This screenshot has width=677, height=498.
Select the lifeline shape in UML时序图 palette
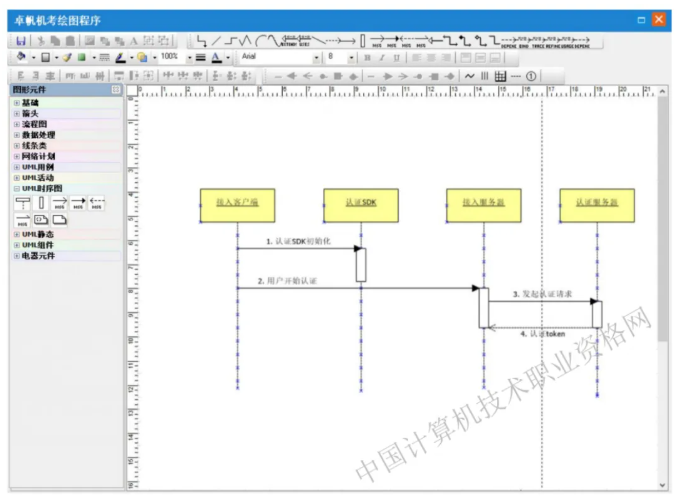pyautogui.click(x=22, y=203)
